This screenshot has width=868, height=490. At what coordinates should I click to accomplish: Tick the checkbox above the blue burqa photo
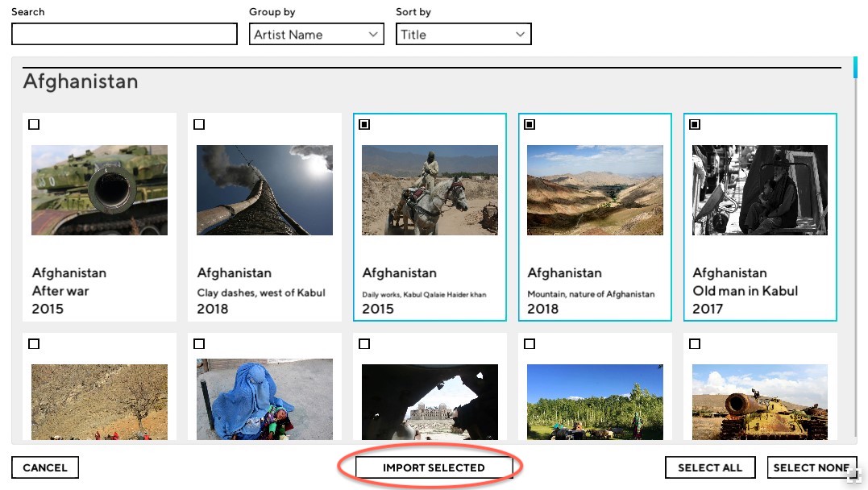click(x=199, y=344)
